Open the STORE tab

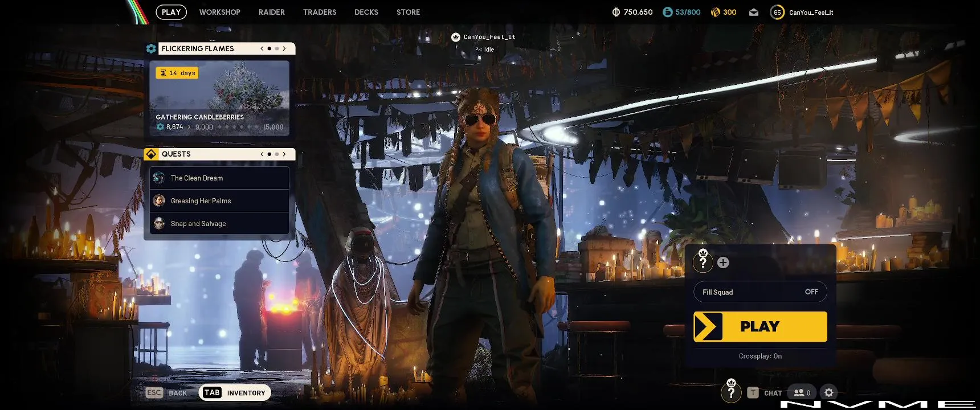point(408,12)
